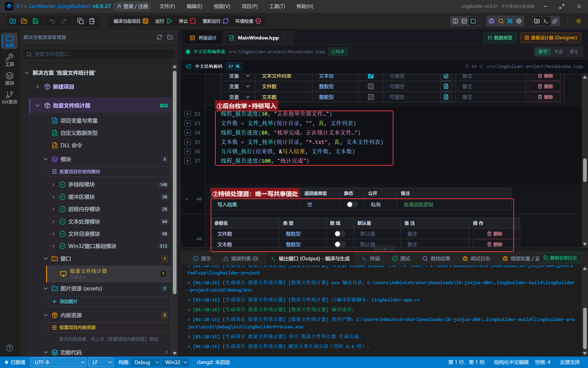
Task: Open the 工具(T) menu
Action: coord(277,6)
